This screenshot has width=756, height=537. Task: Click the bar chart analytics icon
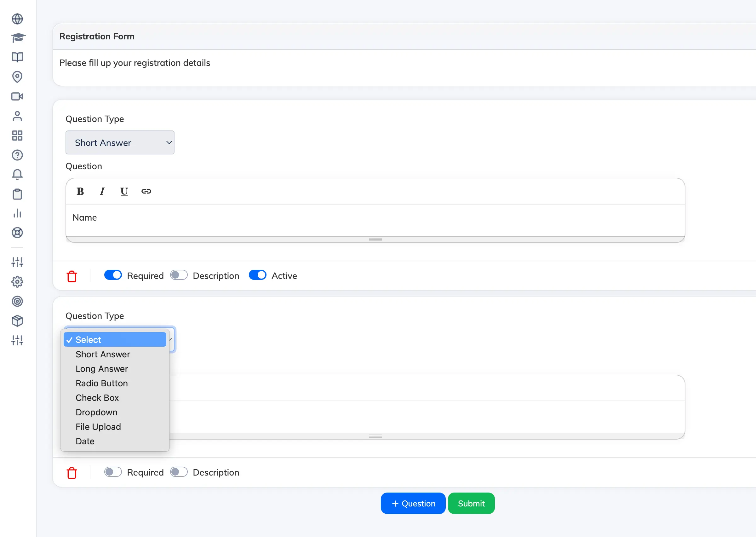(x=17, y=213)
